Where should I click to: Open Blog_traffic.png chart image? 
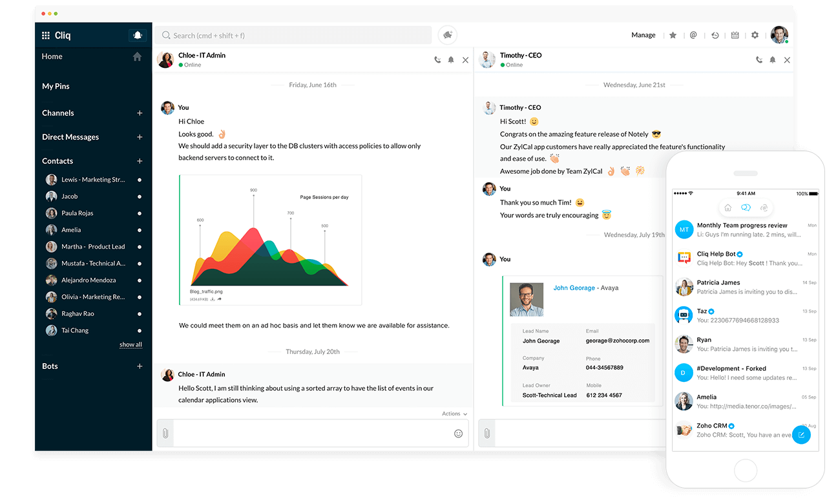(269, 237)
